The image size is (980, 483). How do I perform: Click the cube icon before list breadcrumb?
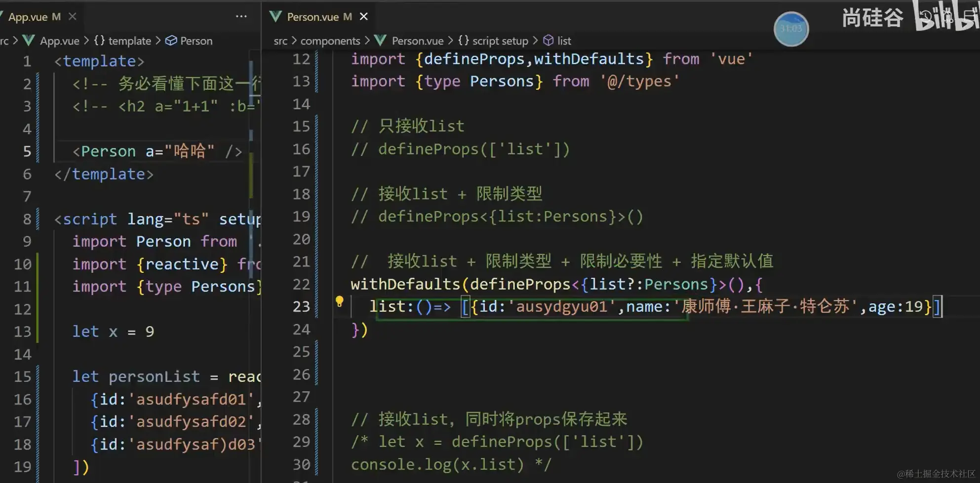(549, 40)
